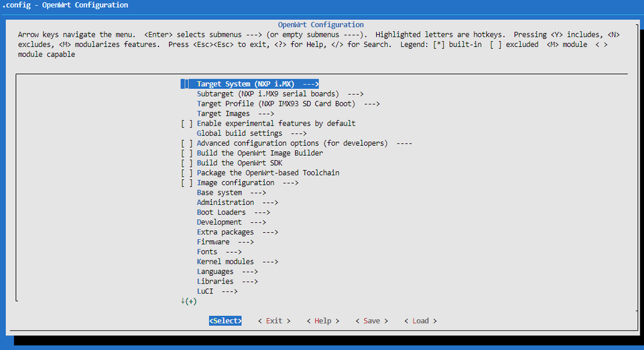
Task: Toggle Package the OpenWrt-based Toolchain checkbox
Action: tap(186, 173)
